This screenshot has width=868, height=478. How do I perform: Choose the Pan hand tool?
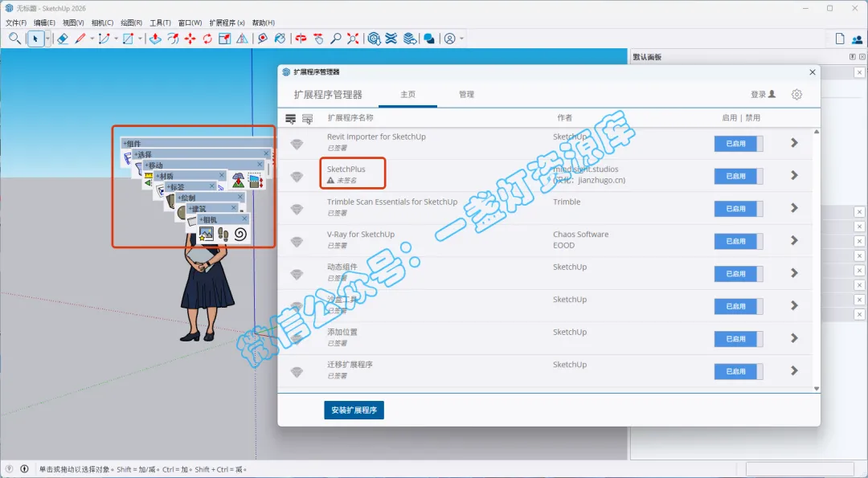[318, 39]
